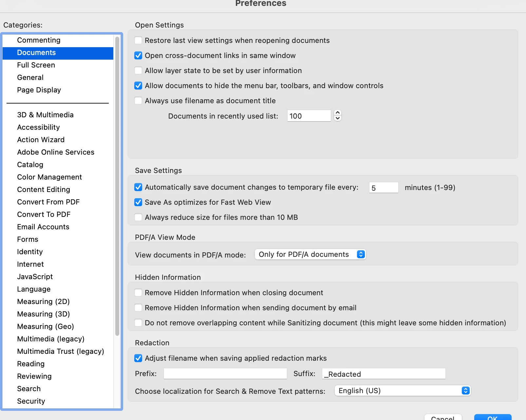Click the recently used list stepper arrows

[x=338, y=115]
